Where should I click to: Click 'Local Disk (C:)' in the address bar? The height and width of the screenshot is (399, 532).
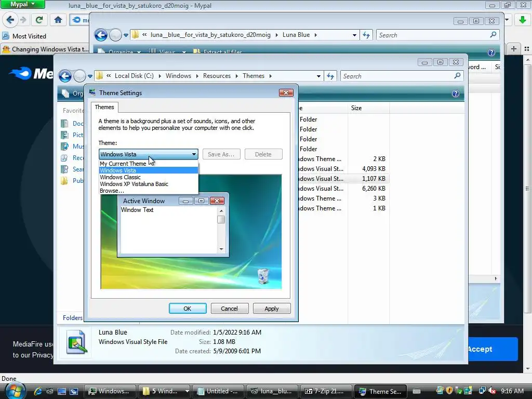(134, 76)
